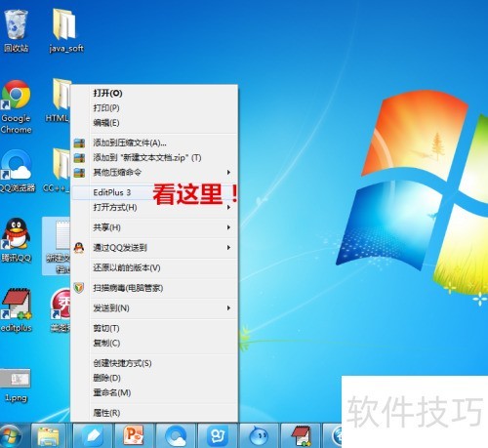Choose 复制(C) from the menu
This screenshot has width=488, height=448.
154,343
